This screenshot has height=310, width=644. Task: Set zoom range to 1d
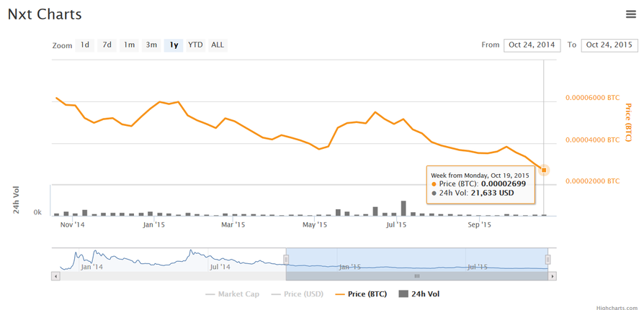[84, 45]
